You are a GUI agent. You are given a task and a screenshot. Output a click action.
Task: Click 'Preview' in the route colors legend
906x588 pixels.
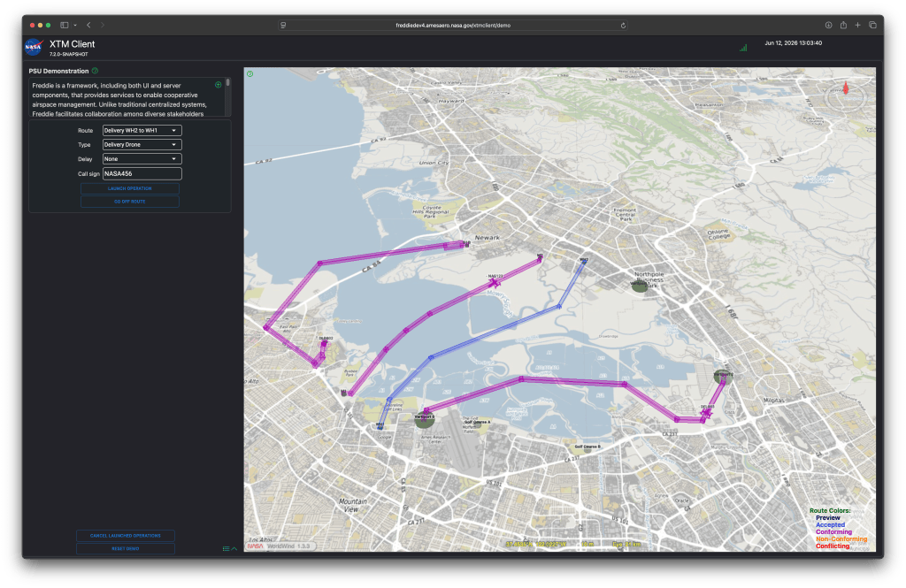pos(828,518)
